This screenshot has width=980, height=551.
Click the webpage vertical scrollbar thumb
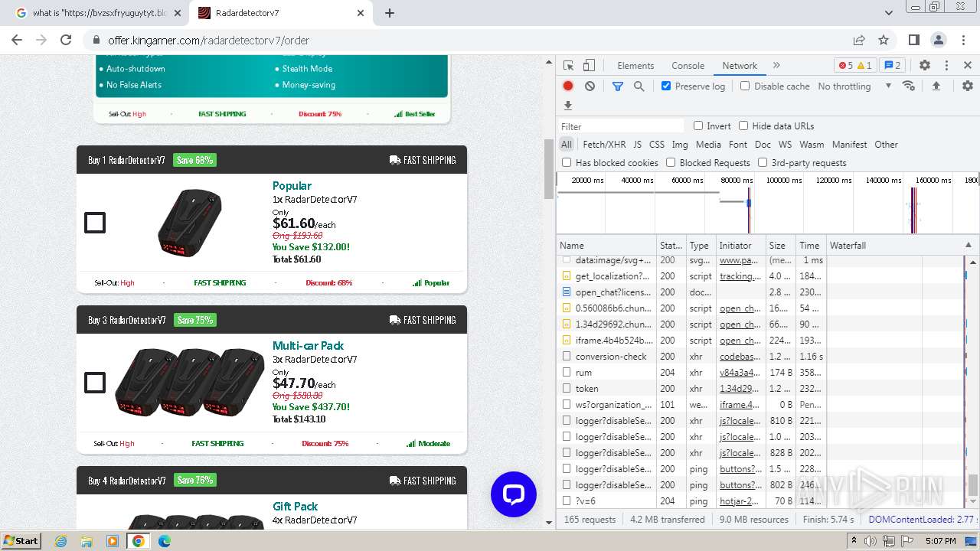[x=548, y=170]
